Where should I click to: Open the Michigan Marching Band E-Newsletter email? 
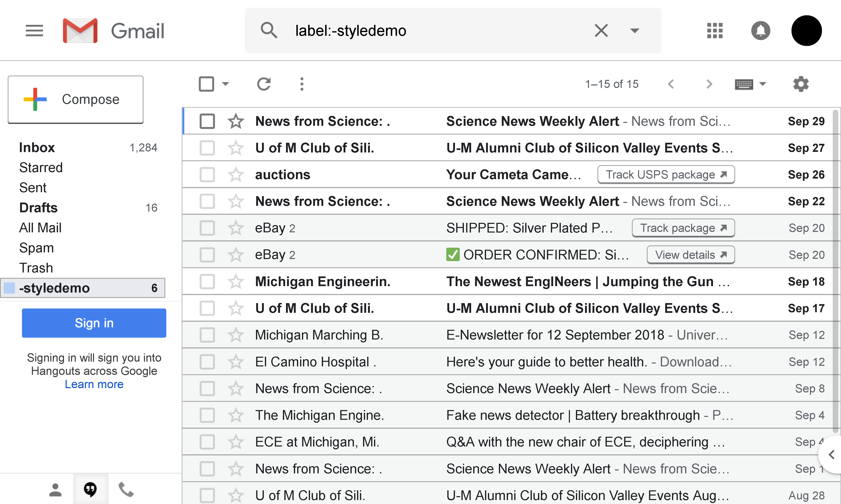[x=511, y=335]
